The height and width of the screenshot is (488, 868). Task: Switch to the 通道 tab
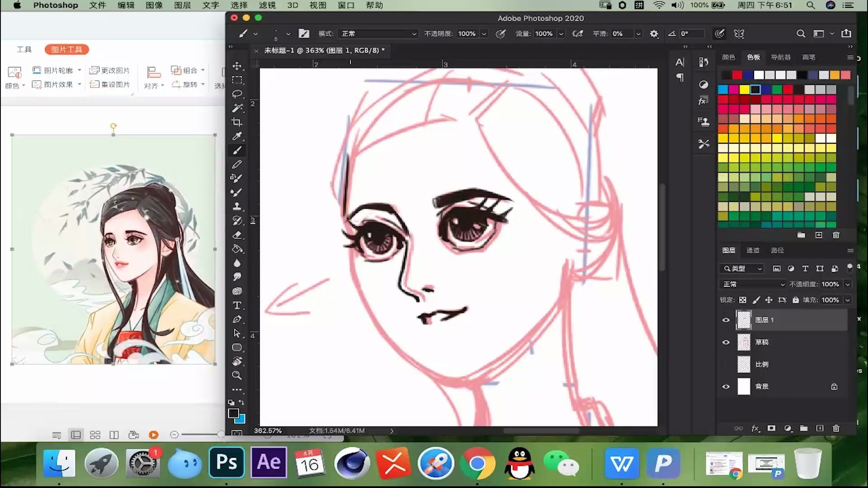click(x=753, y=250)
